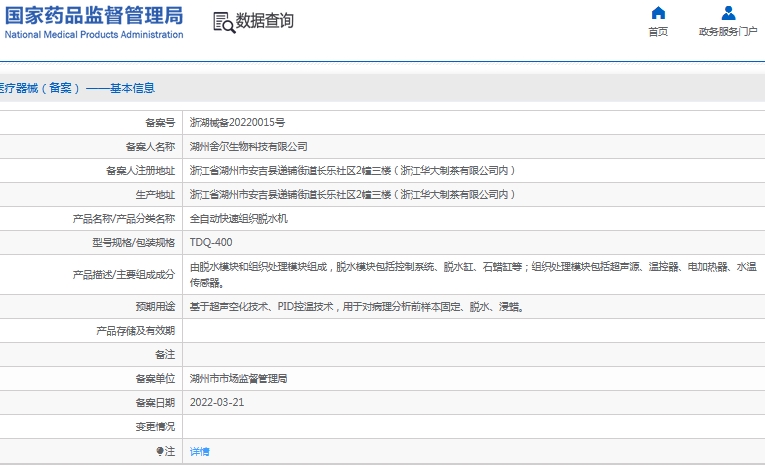The width and height of the screenshot is (765, 471).
Task: Click the 数据查询 search document icon
Action: tap(224, 22)
